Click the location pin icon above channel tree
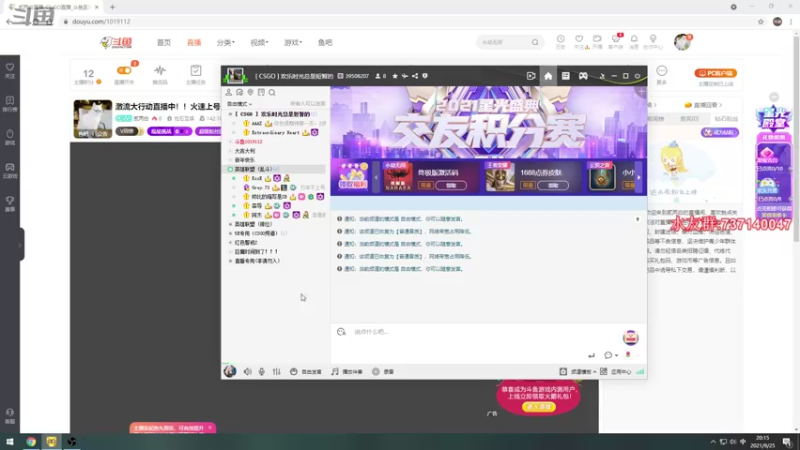800x450 pixels. (250, 92)
